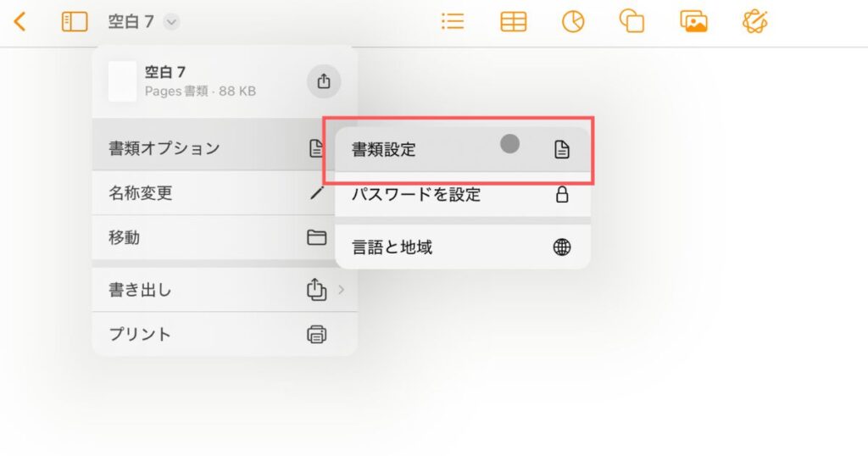Open the list/text insert icon in toolbar
The width and height of the screenshot is (868, 456).
[453, 22]
